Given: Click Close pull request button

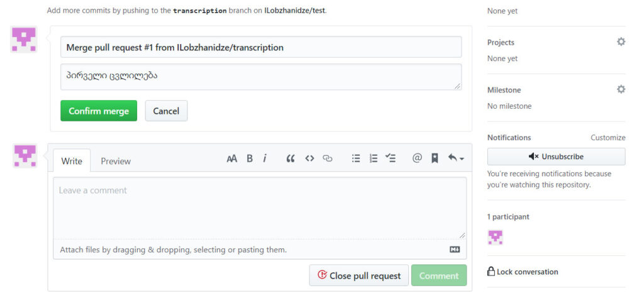Looking at the screenshot, I should pyautogui.click(x=358, y=275).
